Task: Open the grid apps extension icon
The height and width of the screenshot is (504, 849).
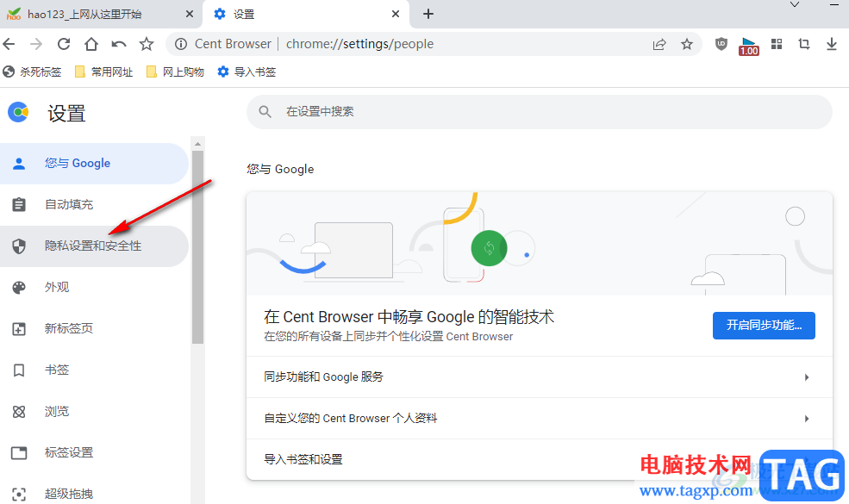Action: point(777,45)
